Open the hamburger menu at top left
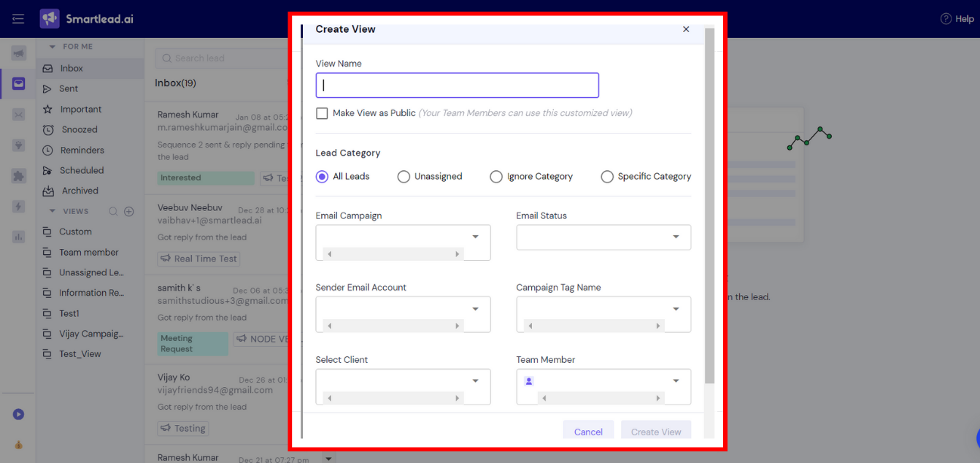 19,18
